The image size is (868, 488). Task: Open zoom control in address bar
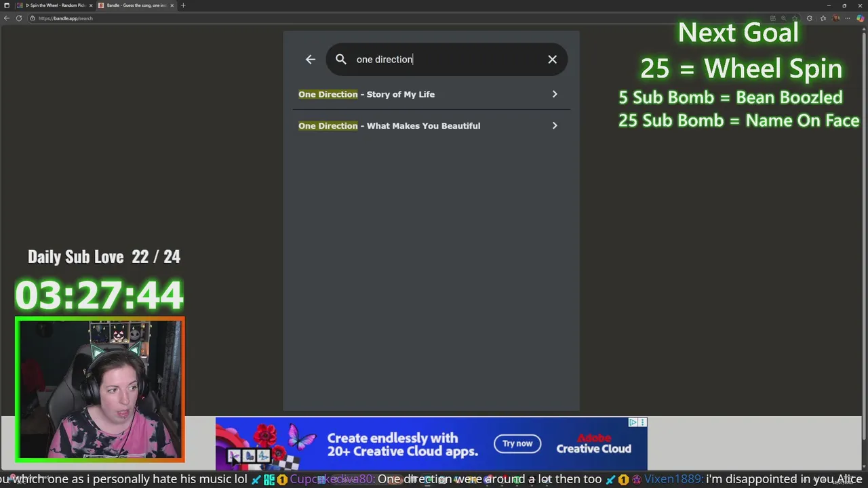[783, 18]
